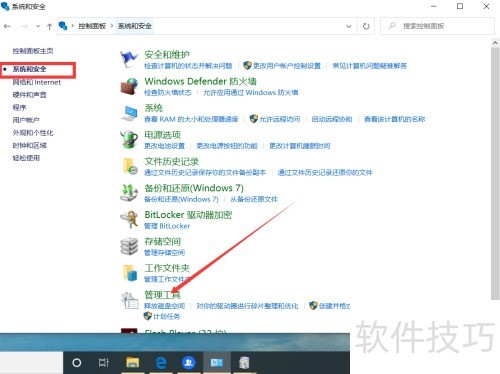Viewport: 500px width, 374px height.
Task: Open 时钟和区域 category in sidebar
Action: click(x=29, y=145)
